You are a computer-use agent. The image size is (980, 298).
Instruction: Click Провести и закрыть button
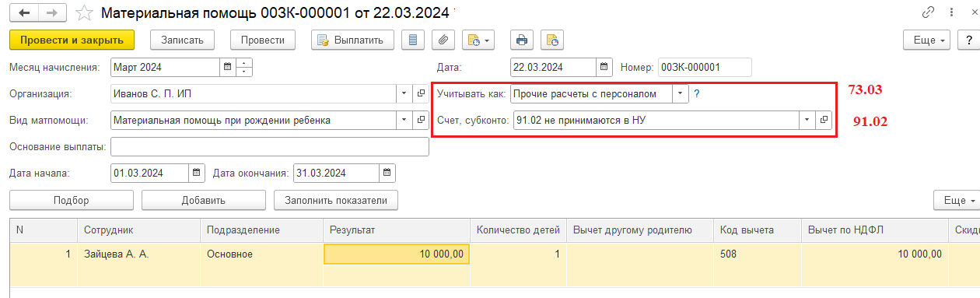pyautogui.click(x=72, y=40)
